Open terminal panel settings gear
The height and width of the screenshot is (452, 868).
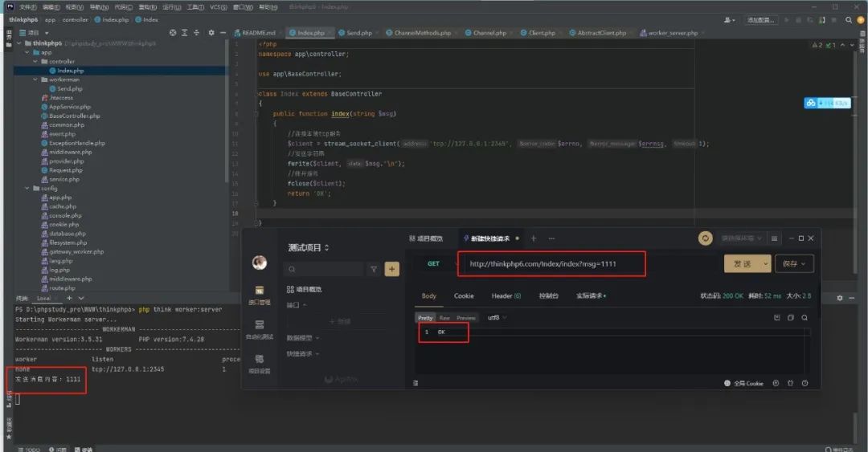coord(840,298)
